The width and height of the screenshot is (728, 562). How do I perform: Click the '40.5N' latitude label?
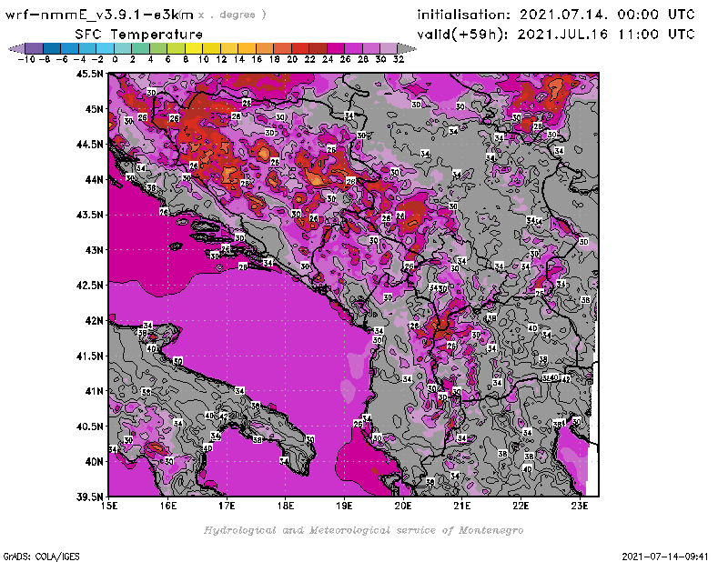[90, 427]
